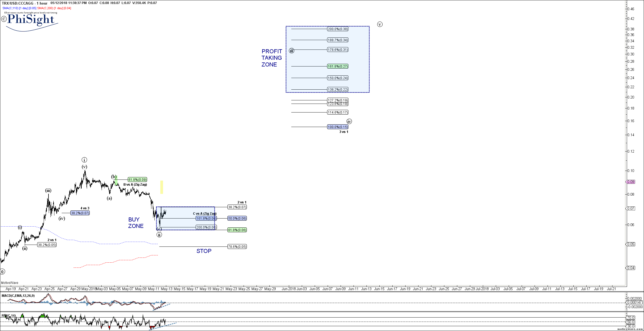Image resolution: width=644 pixels, height=331 pixels.
Task: Click the pink 0.09 price axis marker
Action: tap(631, 182)
